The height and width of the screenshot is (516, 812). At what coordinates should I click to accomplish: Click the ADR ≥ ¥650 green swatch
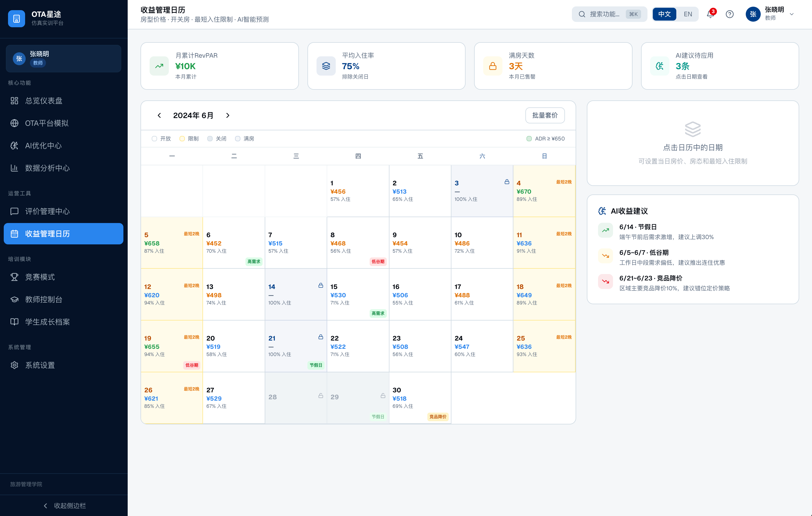[x=529, y=139]
